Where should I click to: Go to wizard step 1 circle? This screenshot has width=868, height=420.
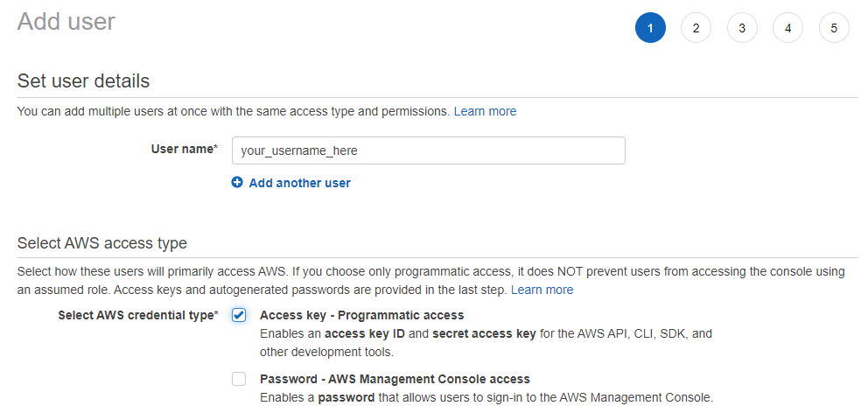(650, 28)
